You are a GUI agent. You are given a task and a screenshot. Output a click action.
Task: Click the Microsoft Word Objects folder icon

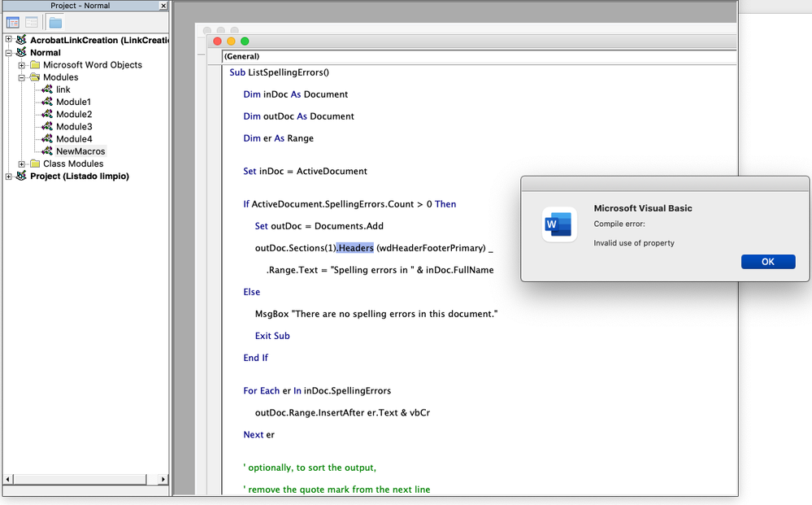coord(35,65)
